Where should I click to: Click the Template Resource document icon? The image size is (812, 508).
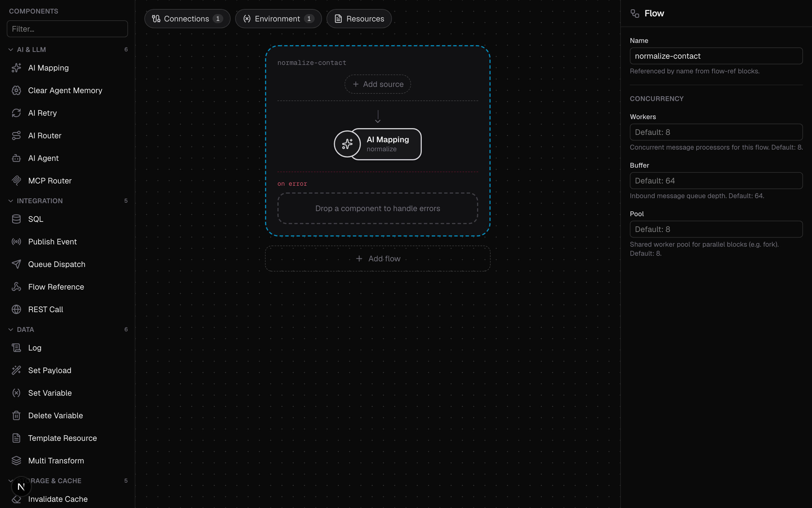point(16,438)
